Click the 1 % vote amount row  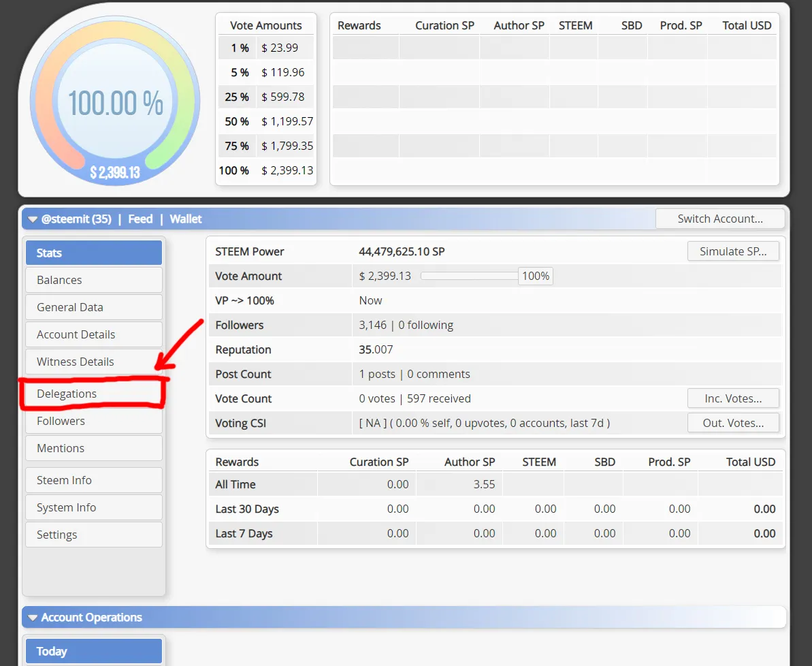click(266, 48)
